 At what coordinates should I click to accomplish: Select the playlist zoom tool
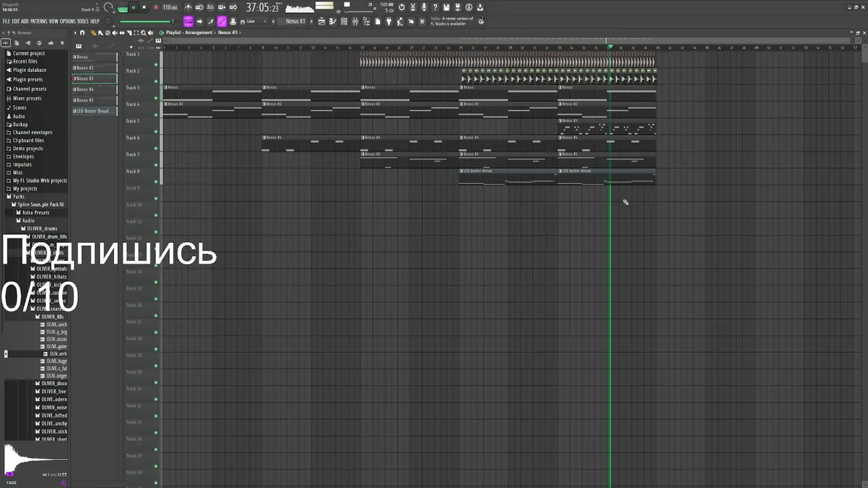pos(142,33)
